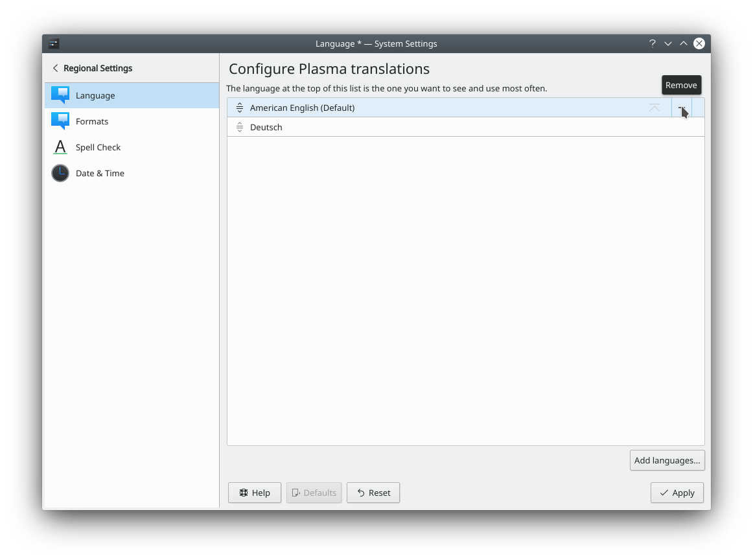Click the promote-to-top arrow for American English
This screenshot has height=560, width=753.
coord(654,108)
